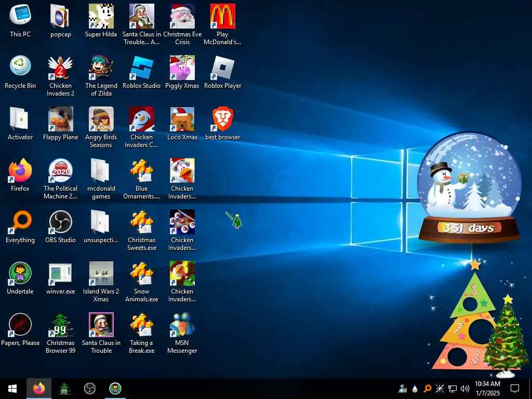
Task: Launch OBS Studio from desktop
Action: [x=60, y=227]
